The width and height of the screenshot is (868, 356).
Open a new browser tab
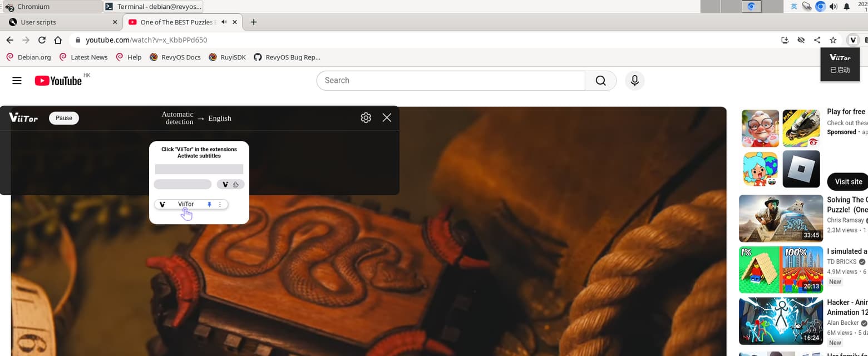coord(254,22)
